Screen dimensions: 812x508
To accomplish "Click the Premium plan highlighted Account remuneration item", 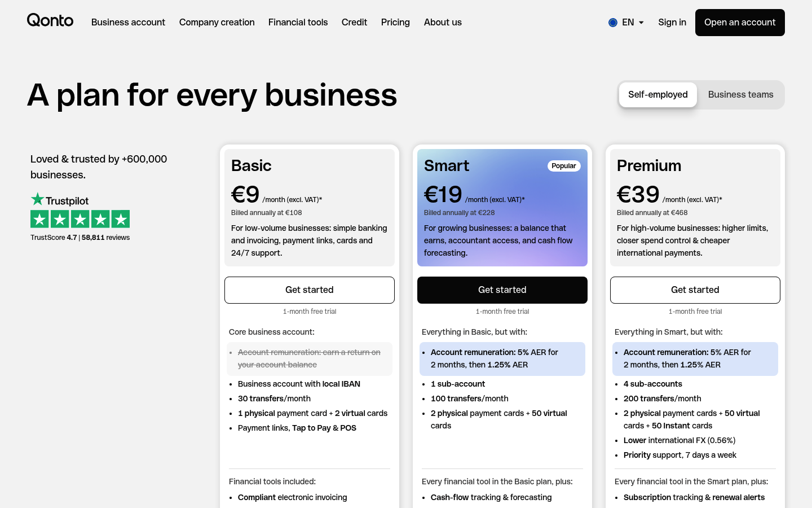I will (695, 358).
